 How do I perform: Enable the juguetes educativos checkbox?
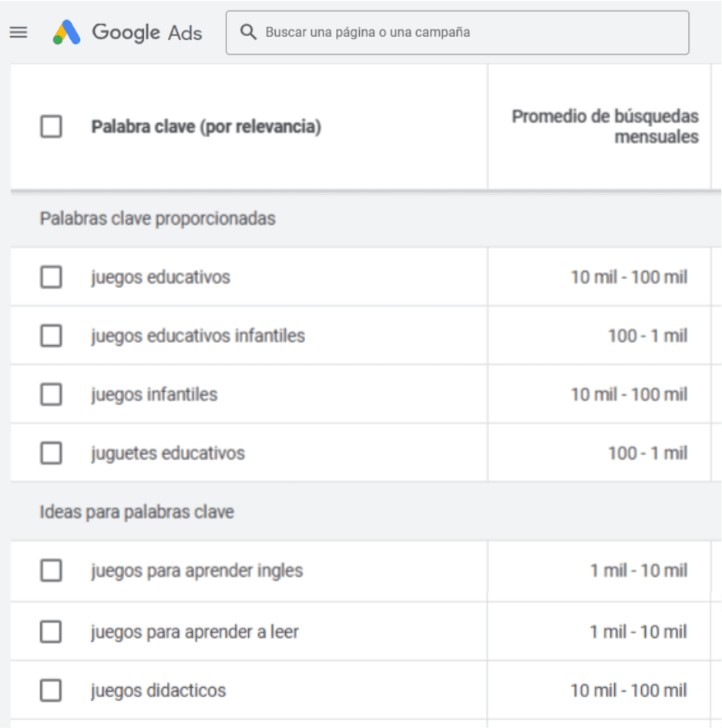click(51, 453)
